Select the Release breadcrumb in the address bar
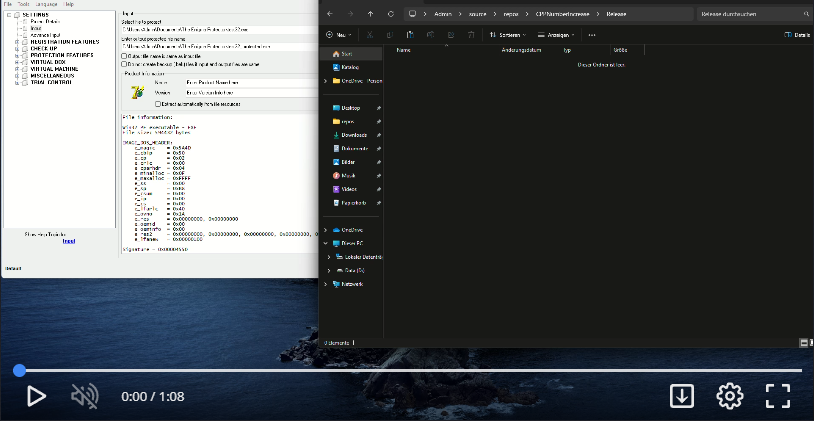 [x=616, y=14]
